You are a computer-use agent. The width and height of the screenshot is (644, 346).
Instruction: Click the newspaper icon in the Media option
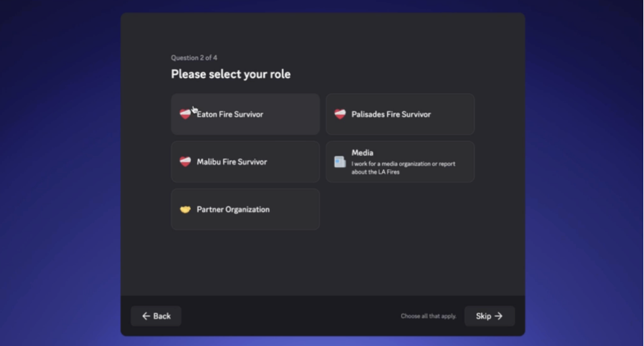pyautogui.click(x=340, y=162)
